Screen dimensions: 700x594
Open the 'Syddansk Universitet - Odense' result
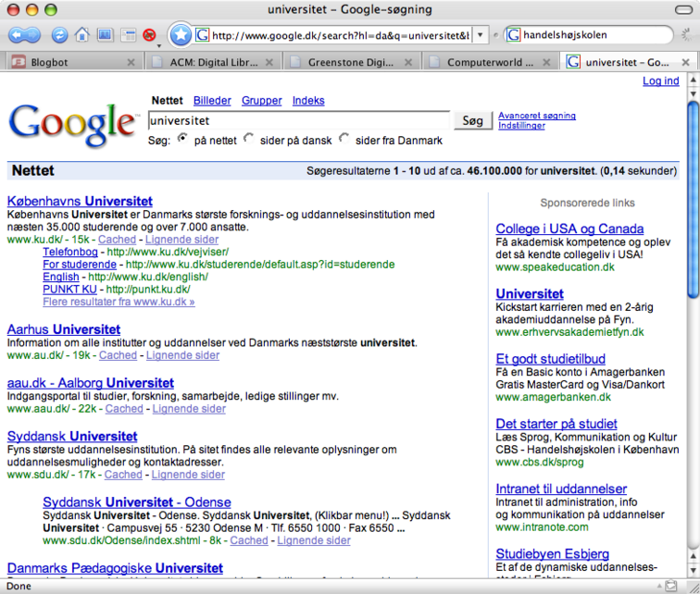[137, 502]
